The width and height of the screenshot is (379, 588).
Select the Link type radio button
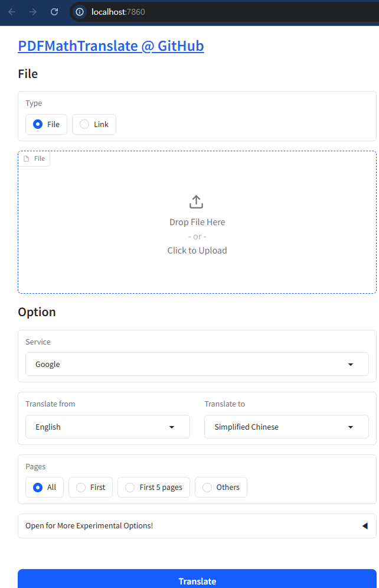pyautogui.click(x=94, y=124)
